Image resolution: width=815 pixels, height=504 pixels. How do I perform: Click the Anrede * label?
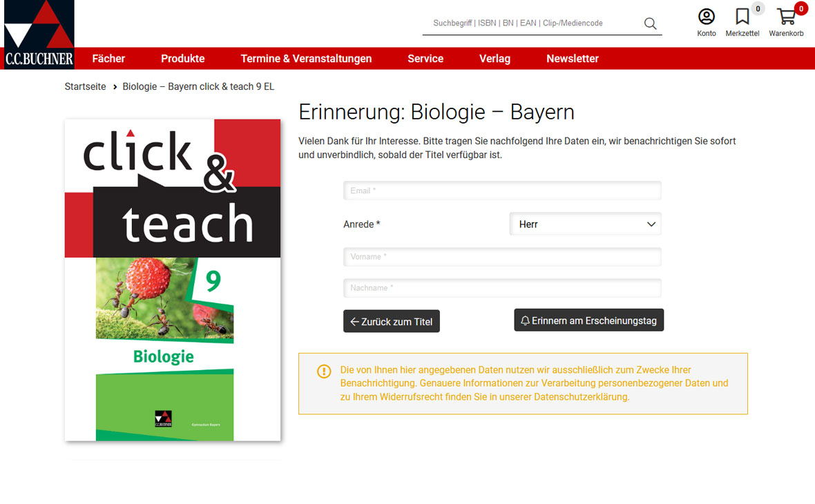(362, 224)
